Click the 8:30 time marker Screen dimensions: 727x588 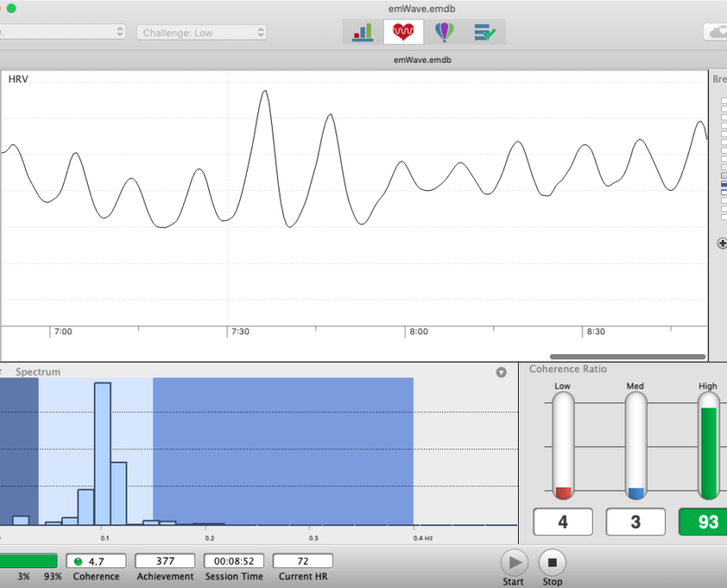point(595,332)
